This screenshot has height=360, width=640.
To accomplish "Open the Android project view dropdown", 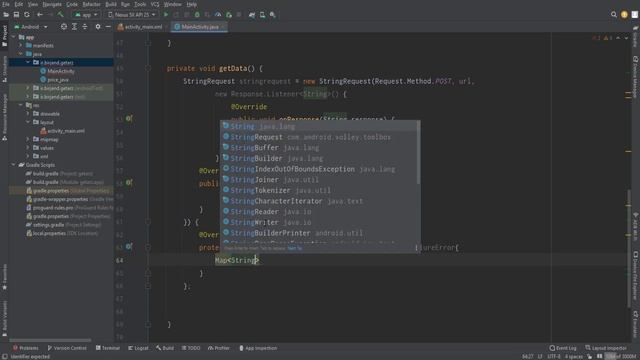I will pyautogui.click(x=31, y=27).
